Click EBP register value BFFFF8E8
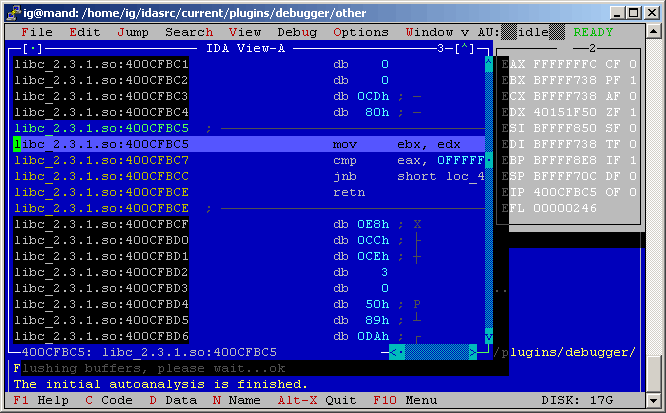This screenshot has height=413, width=666. click(565, 160)
